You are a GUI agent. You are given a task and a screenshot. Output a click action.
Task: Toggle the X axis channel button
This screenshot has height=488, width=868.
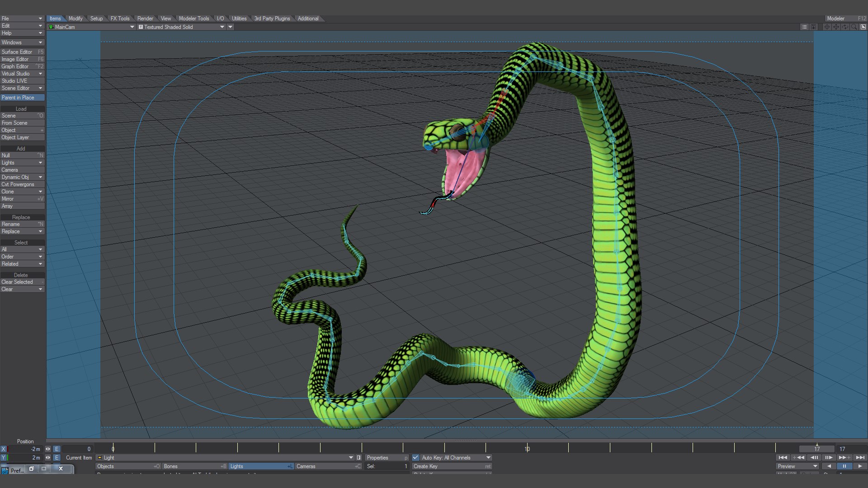click(4, 449)
